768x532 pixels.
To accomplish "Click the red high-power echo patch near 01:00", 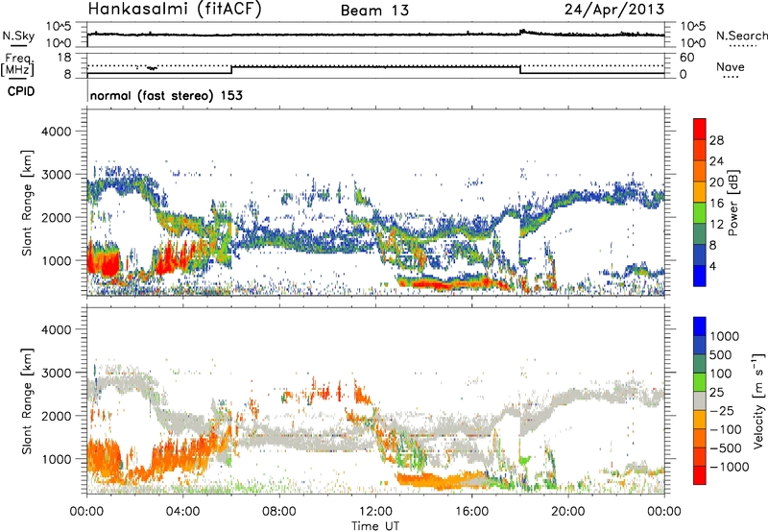I will point(103,263).
